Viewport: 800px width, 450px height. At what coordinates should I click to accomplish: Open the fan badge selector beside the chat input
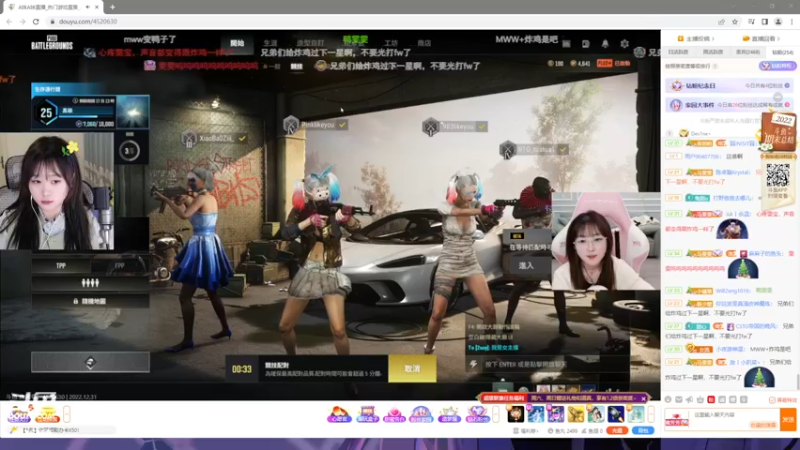tap(677, 420)
